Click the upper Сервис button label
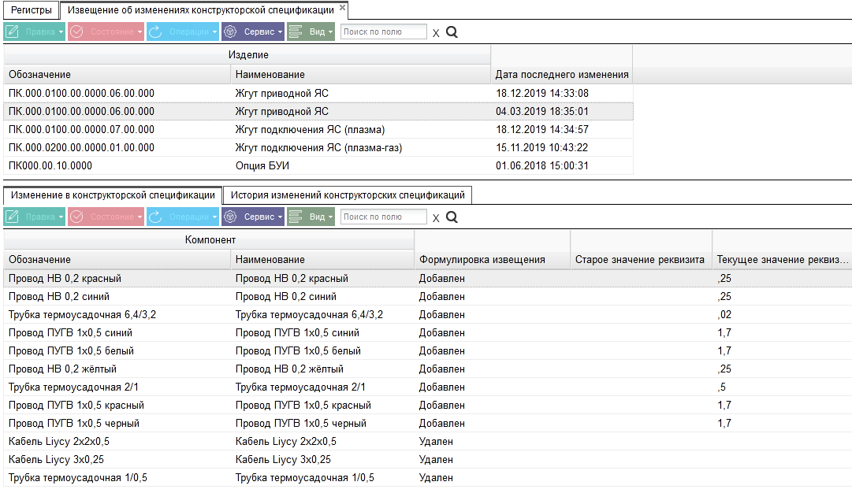 (259, 31)
